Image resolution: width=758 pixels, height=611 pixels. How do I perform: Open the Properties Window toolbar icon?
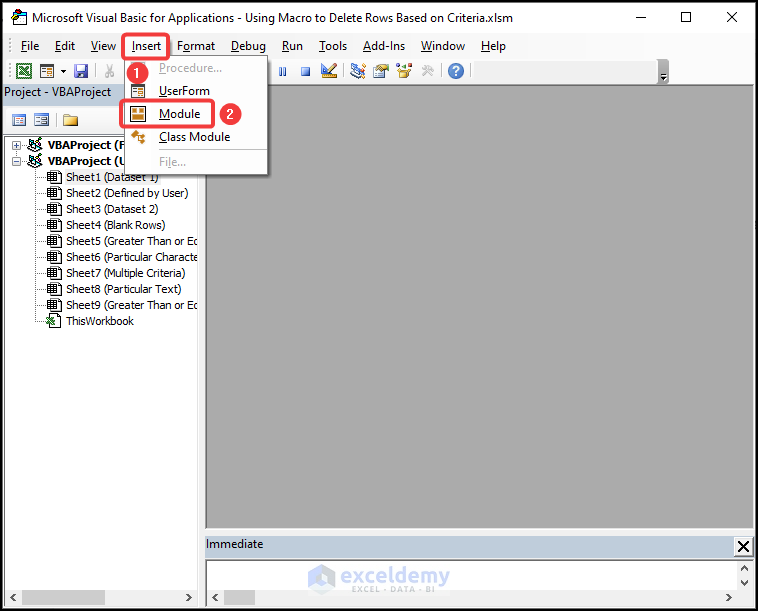coord(381,71)
